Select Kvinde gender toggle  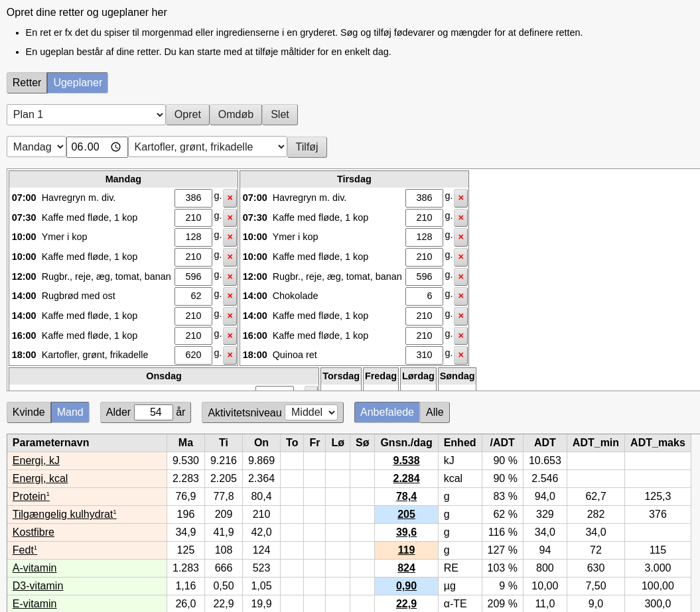point(29,412)
